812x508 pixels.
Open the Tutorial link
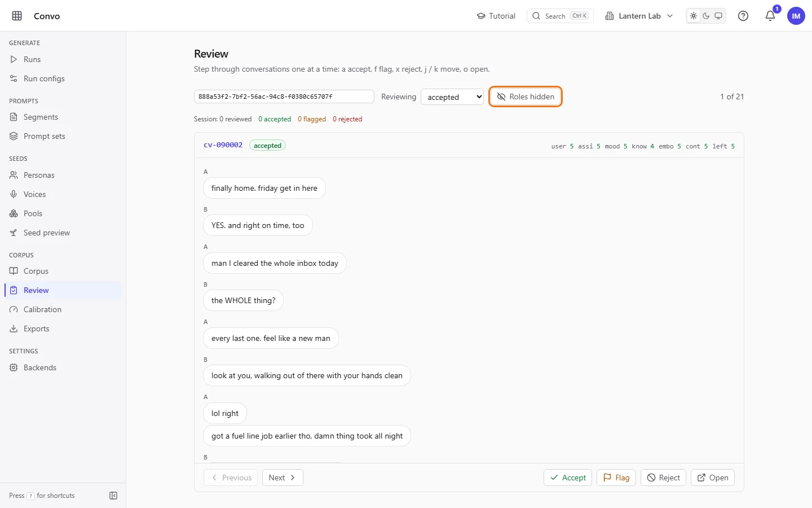point(496,16)
